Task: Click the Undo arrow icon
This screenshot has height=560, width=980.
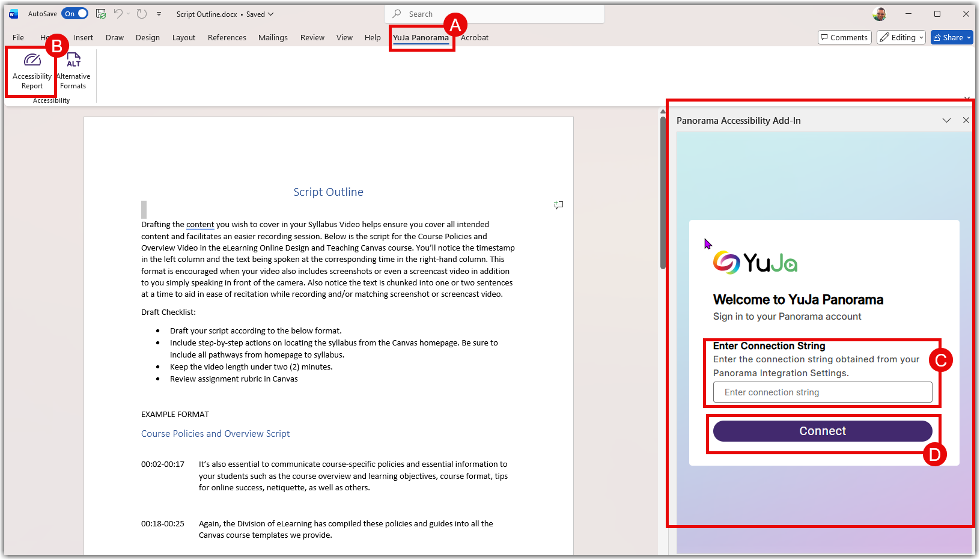Action: click(118, 14)
